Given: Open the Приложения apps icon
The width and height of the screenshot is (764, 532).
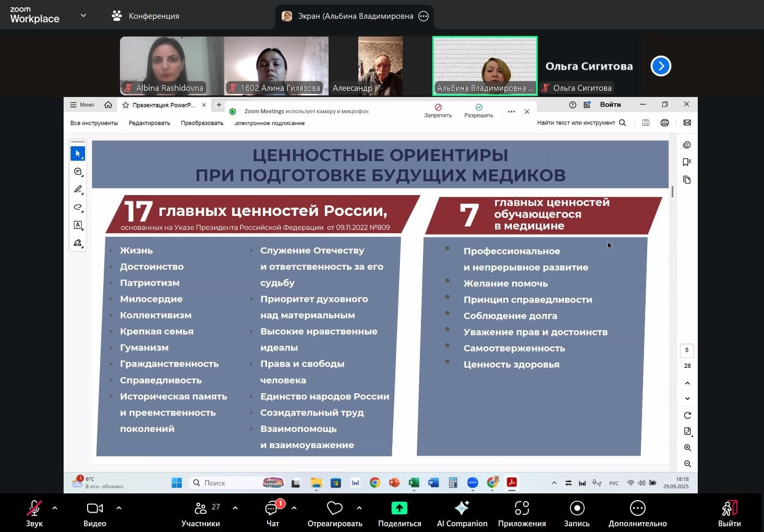Looking at the screenshot, I should (x=522, y=513).
